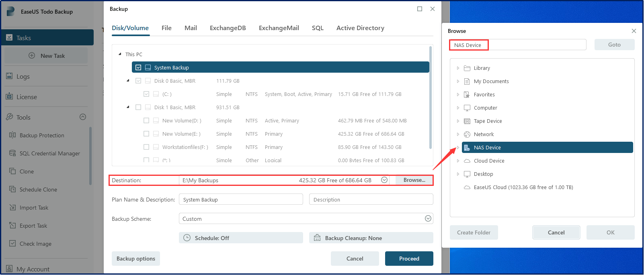Select Network in Browse tree
This screenshot has width=644, height=275.
(x=484, y=134)
